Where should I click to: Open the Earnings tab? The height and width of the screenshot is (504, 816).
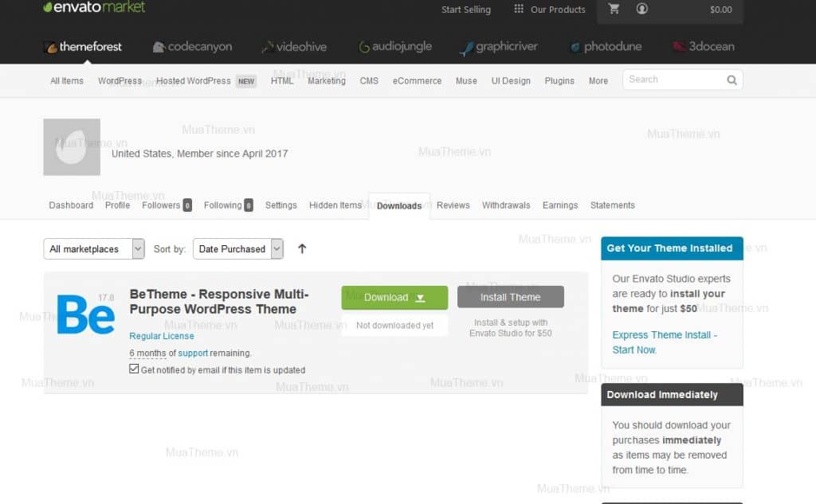coord(559,205)
